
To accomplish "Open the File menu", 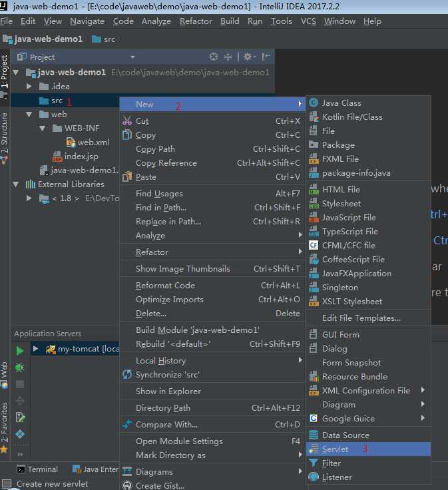I will 6,21.
